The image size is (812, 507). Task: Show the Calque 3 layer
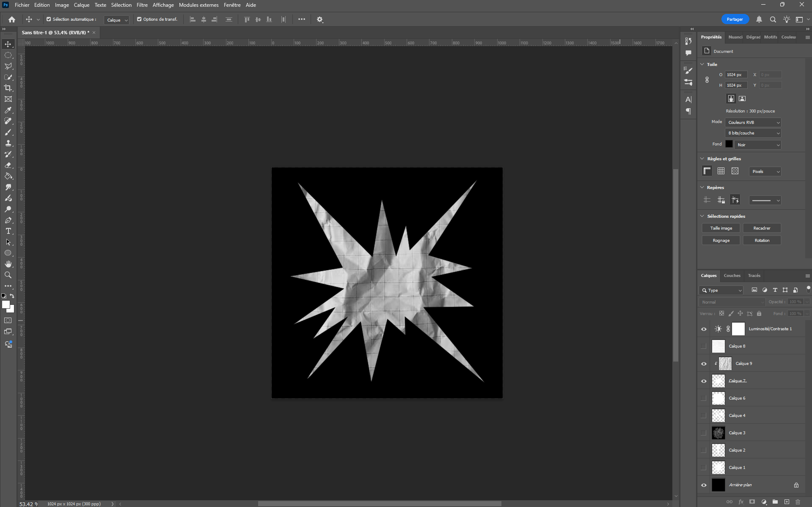(704, 433)
